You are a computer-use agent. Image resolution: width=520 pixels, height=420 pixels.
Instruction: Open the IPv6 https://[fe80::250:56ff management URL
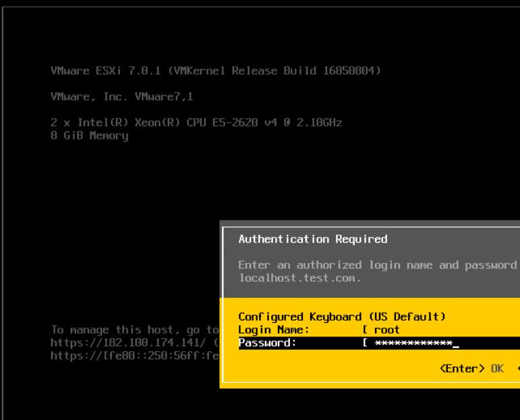click(135, 355)
